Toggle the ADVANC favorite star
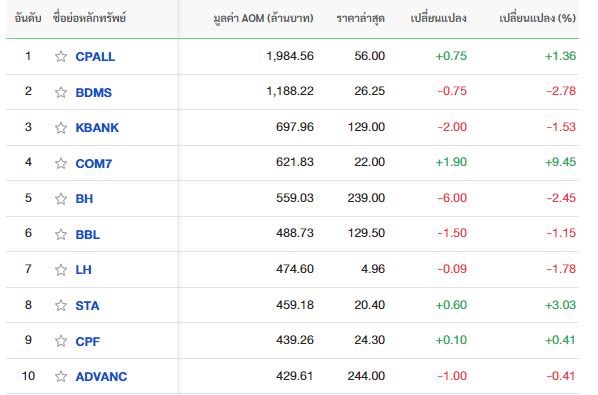598x395 pixels. (61, 376)
